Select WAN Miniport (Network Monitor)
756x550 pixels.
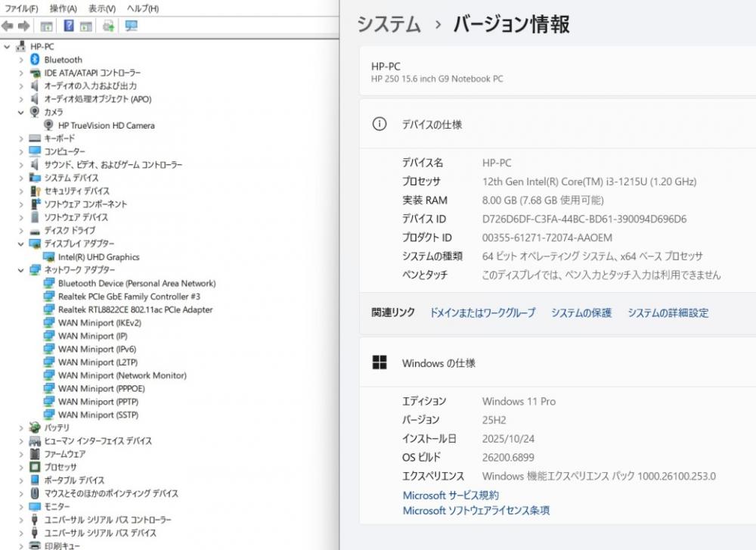[x=122, y=375]
